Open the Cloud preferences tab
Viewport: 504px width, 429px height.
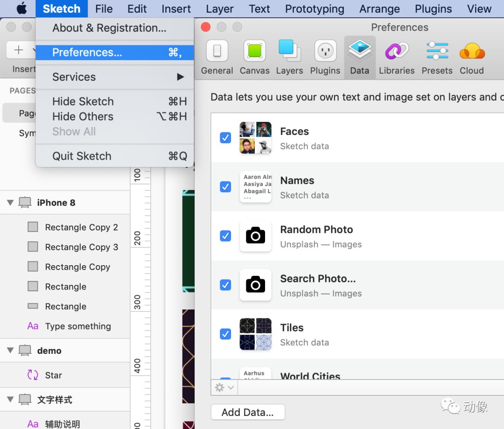pyautogui.click(x=471, y=57)
